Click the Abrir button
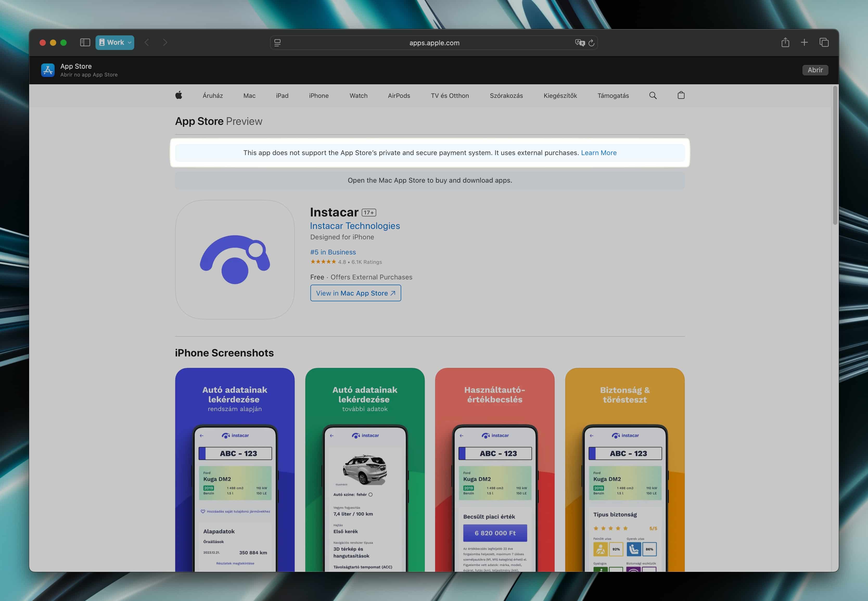 815,70
